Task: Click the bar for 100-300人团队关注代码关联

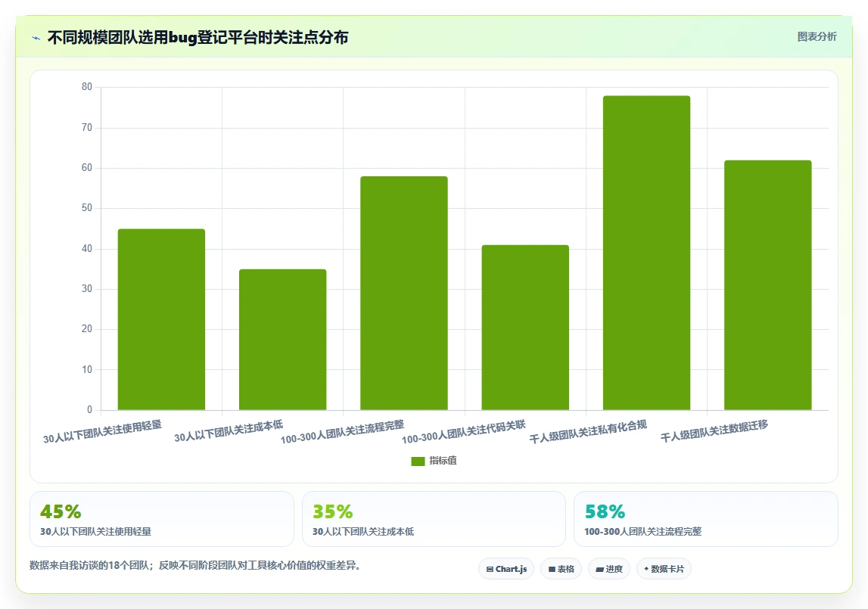Action: 525,328
